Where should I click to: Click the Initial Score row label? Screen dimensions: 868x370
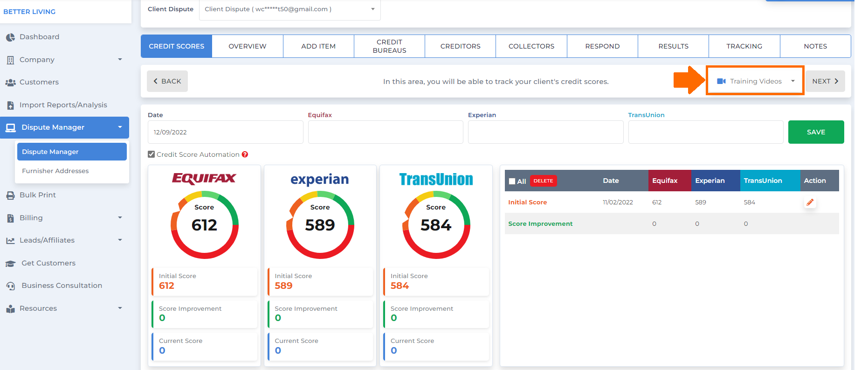point(527,202)
